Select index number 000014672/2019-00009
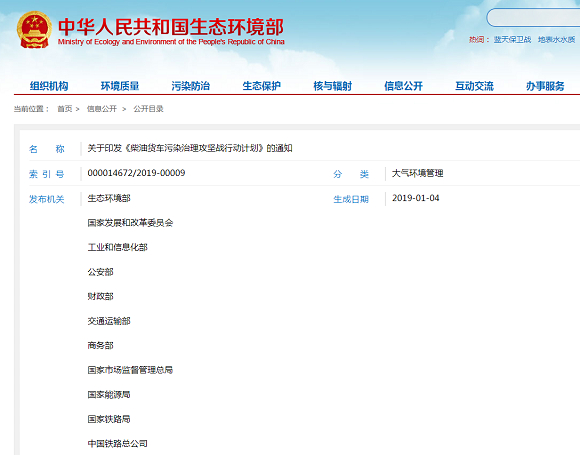This screenshot has width=580, height=455. (136, 173)
